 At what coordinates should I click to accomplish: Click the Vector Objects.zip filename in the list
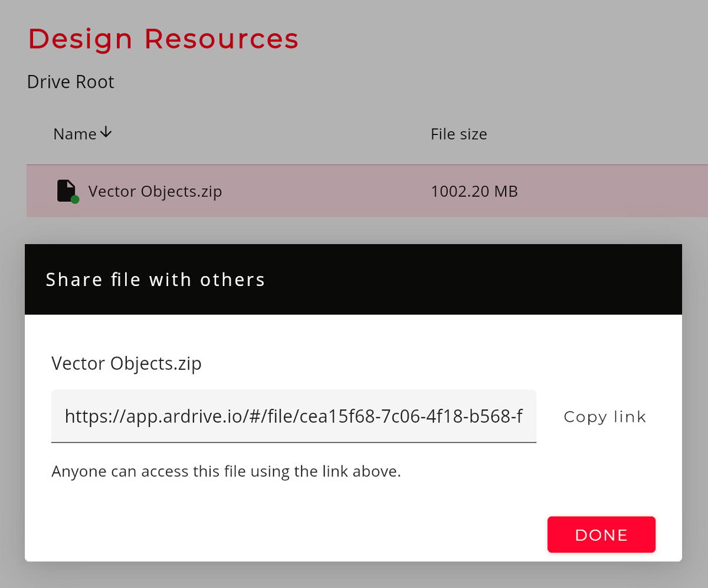155,190
